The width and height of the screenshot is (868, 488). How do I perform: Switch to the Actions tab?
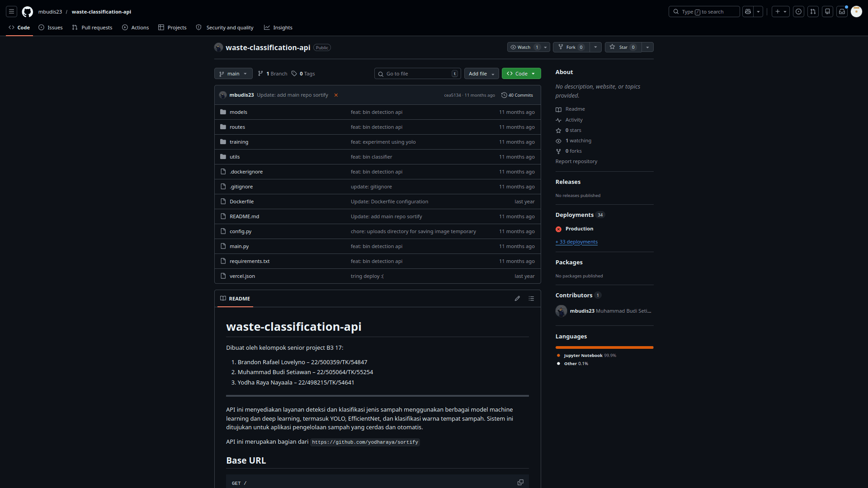(135, 28)
